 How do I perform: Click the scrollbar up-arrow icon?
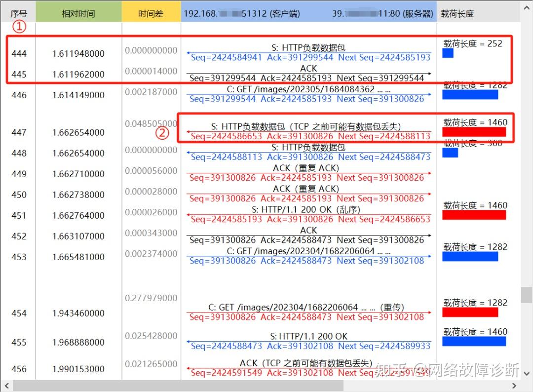(527, 7)
